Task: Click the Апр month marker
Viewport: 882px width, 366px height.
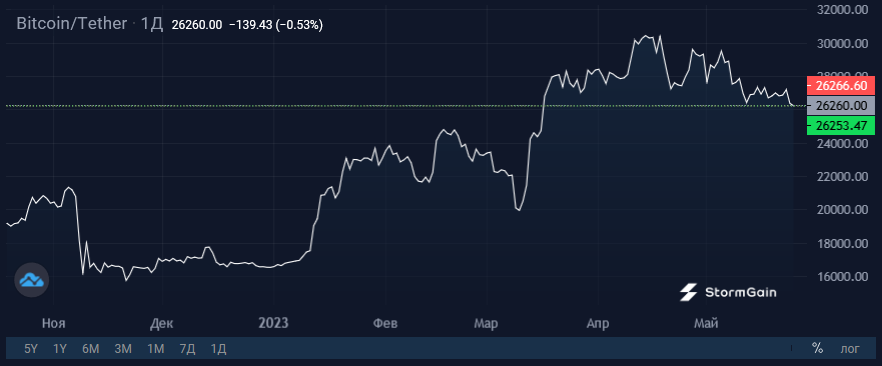Action: [597, 323]
